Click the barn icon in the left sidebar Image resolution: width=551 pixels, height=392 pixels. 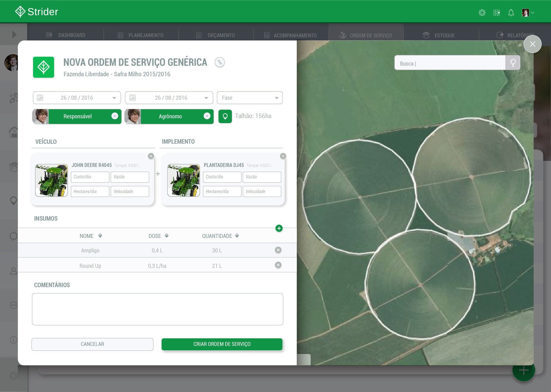[13, 132]
